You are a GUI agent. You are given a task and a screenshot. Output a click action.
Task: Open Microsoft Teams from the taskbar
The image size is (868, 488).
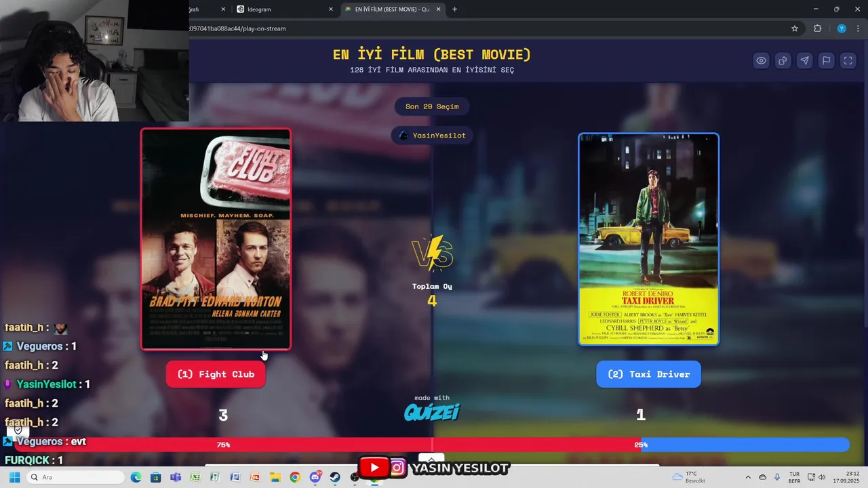(176, 477)
